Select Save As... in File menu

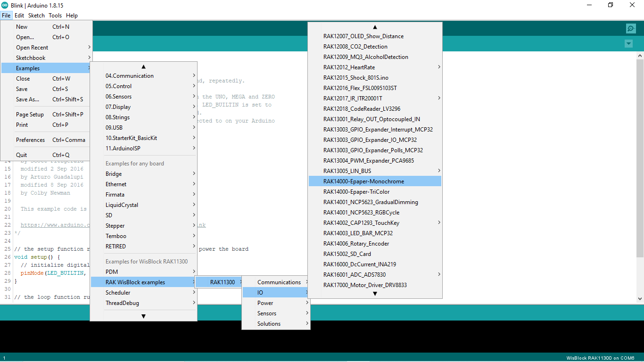coord(46,99)
